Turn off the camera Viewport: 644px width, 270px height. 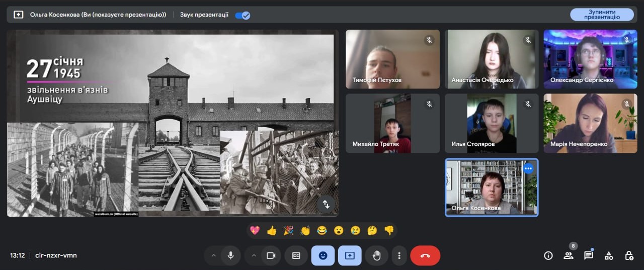click(271, 255)
